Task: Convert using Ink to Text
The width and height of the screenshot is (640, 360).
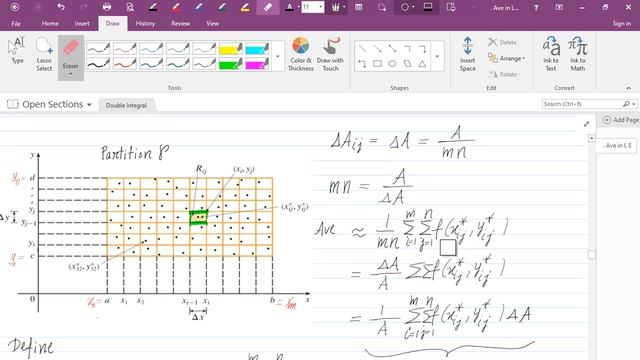Action: click(x=551, y=54)
